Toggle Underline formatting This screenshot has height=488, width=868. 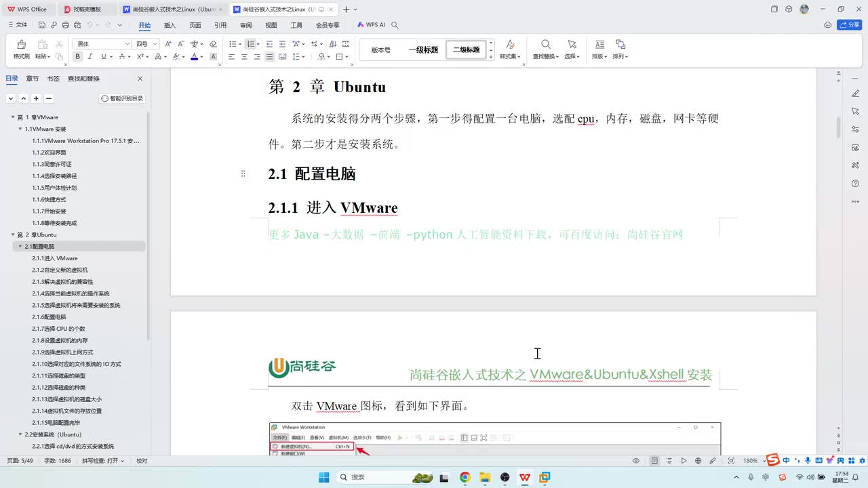click(x=104, y=57)
